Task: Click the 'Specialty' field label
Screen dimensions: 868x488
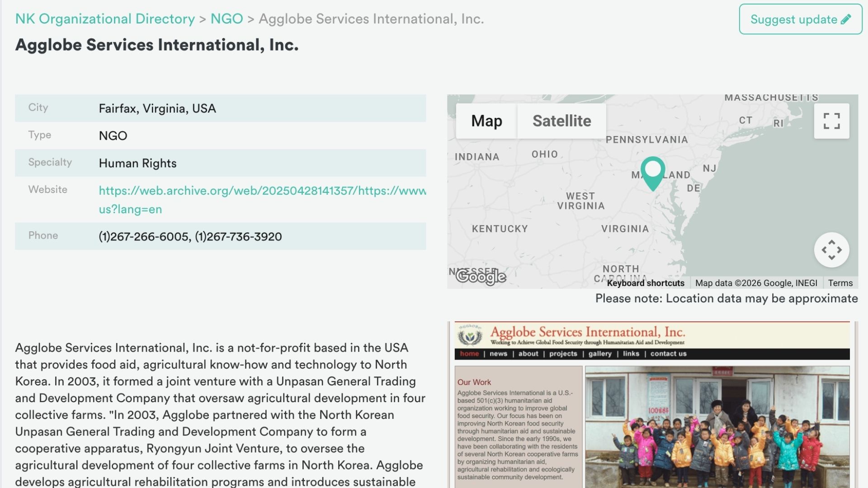Action: pos(50,162)
